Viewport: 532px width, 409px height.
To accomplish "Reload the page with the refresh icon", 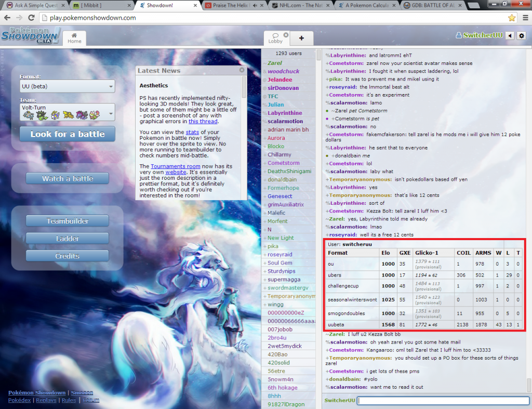I will pos(31,18).
